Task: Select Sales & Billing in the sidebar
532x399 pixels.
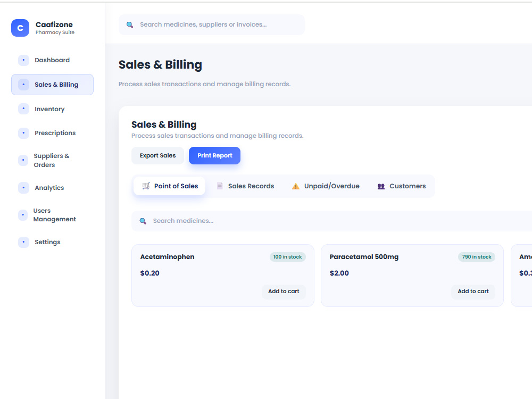Action: point(52,85)
